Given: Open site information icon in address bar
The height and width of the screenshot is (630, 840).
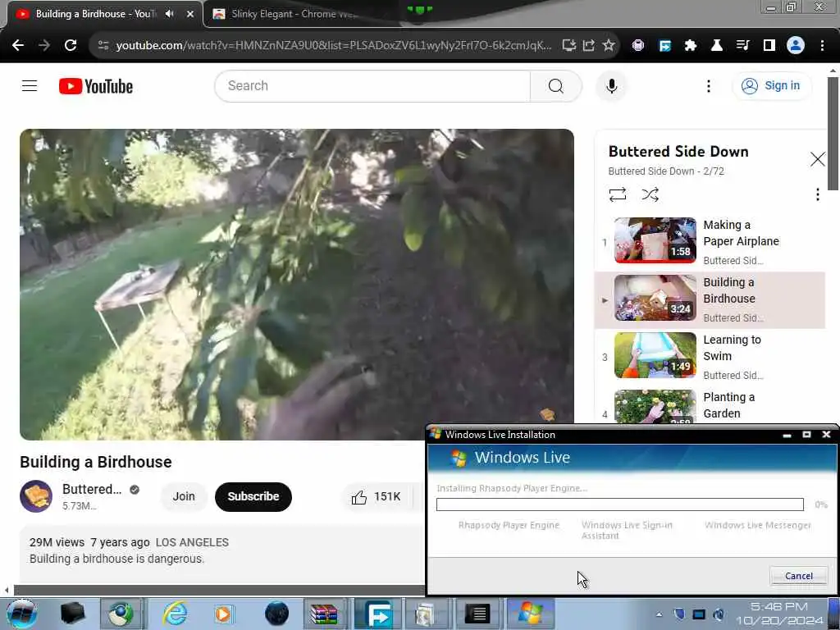Looking at the screenshot, I should pos(103,46).
